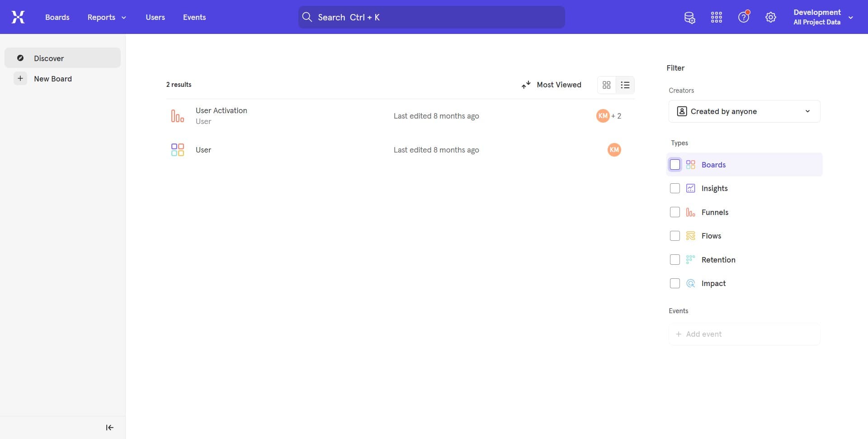
Task: Create a New Board
Action: tap(53, 78)
